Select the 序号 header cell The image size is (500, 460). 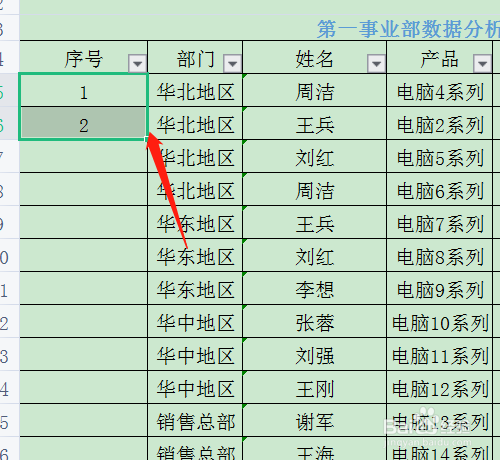tap(83, 57)
